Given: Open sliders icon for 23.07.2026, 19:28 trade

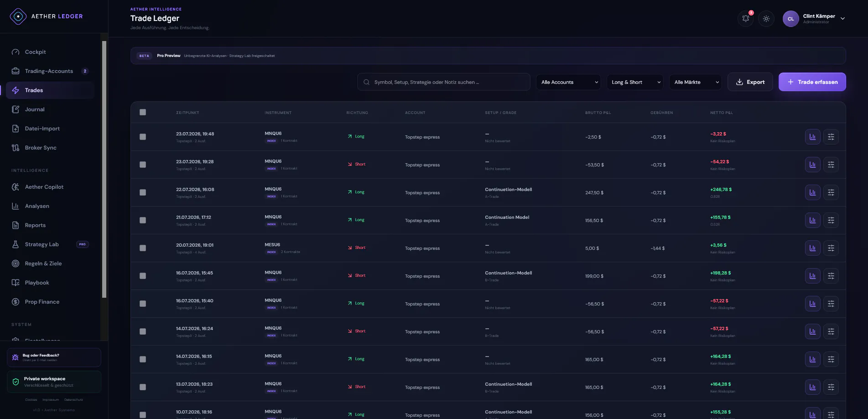Looking at the screenshot, I should (x=831, y=165).
